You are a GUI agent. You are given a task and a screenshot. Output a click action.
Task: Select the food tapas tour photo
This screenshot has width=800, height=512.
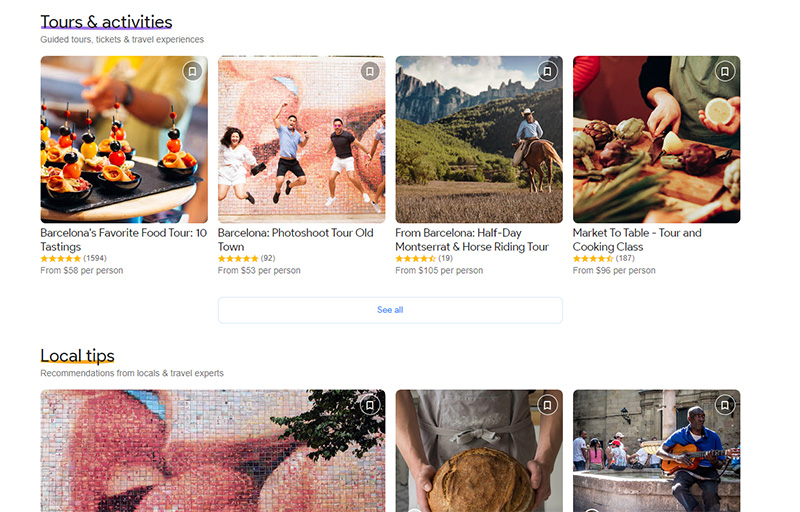coord(124,139)
